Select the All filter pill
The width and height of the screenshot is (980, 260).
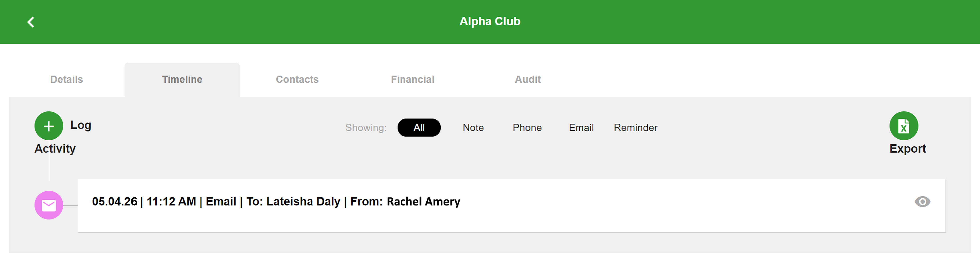(x=419, y=128)
